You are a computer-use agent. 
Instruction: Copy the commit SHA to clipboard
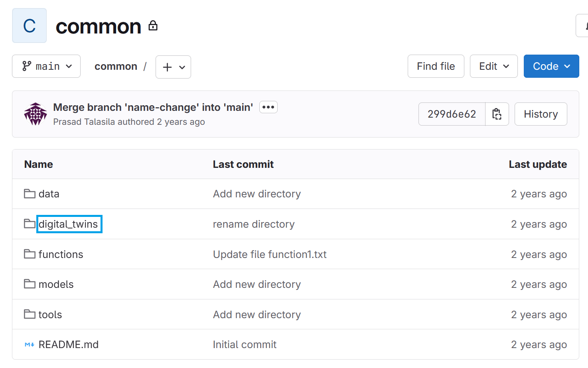[497, 114]
